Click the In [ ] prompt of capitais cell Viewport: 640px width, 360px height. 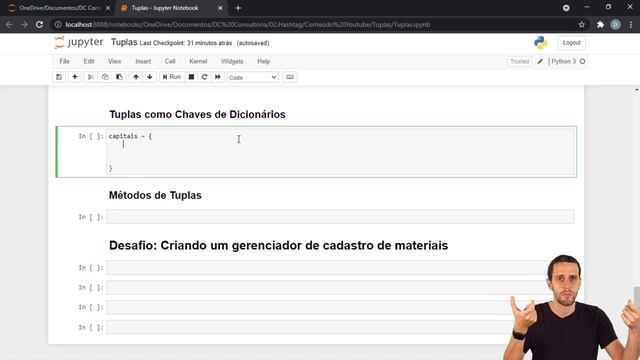pos(91,136)
